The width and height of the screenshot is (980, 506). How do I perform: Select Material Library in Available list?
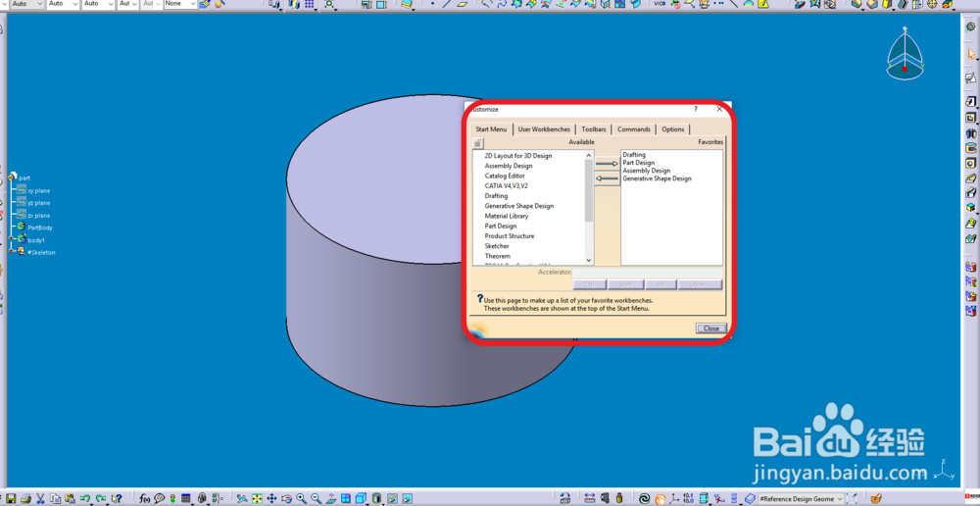507,216
